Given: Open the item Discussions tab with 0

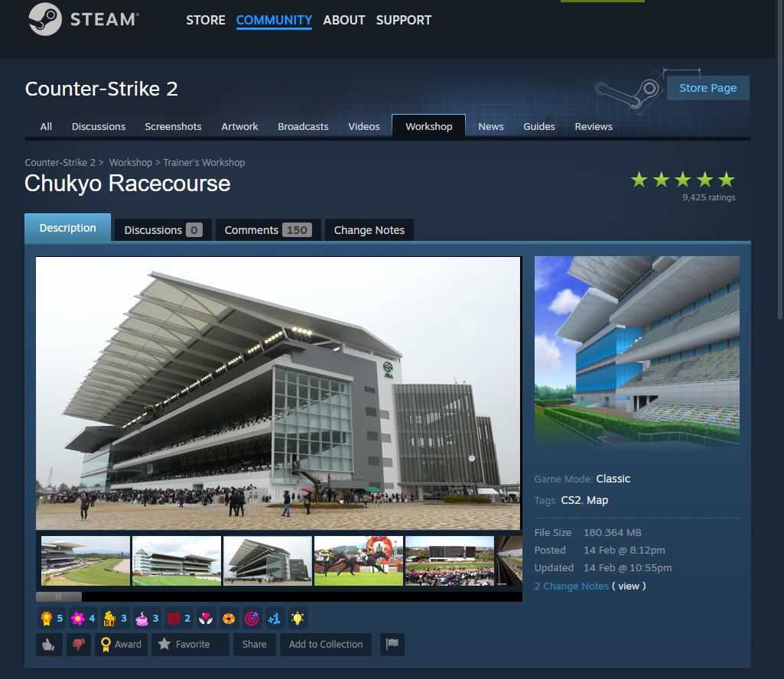Looking at the screenshot, I should click(163, 230).
